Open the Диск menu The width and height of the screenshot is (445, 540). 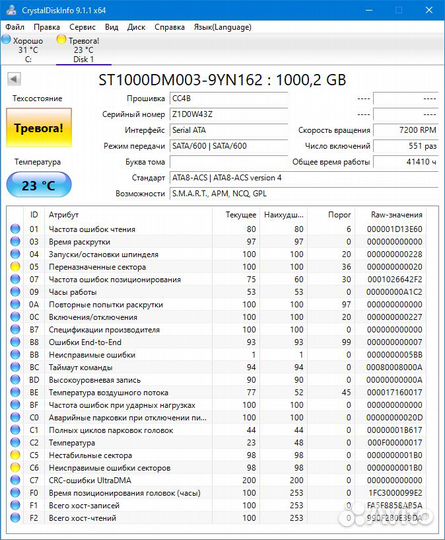click(x=136, y=27)
